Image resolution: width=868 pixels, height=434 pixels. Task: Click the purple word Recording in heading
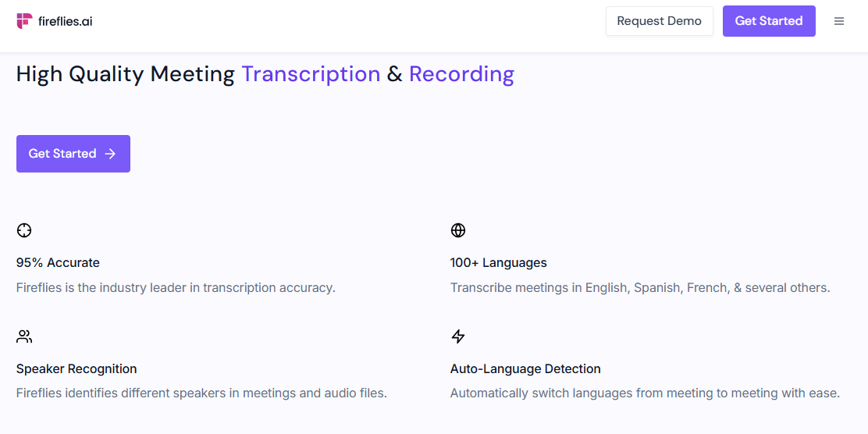[461, 74]
